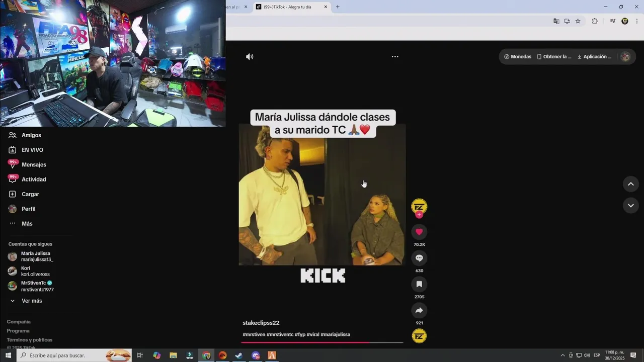
Task: Click the Windows search box
Action: click(x=74, y=355)
